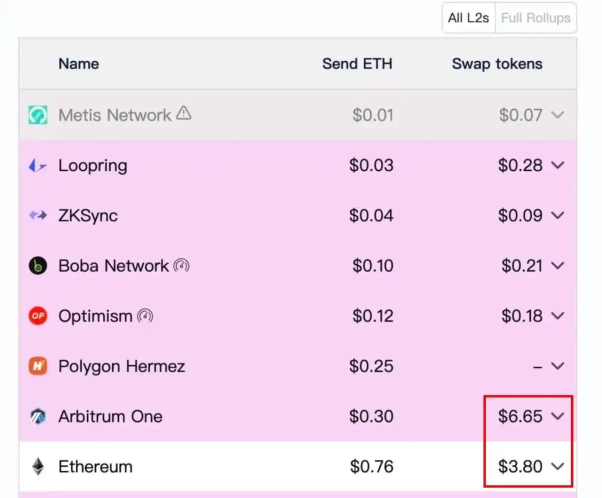
Task: Sort by the Send ETH column header
Action: [x=357, y=64]
